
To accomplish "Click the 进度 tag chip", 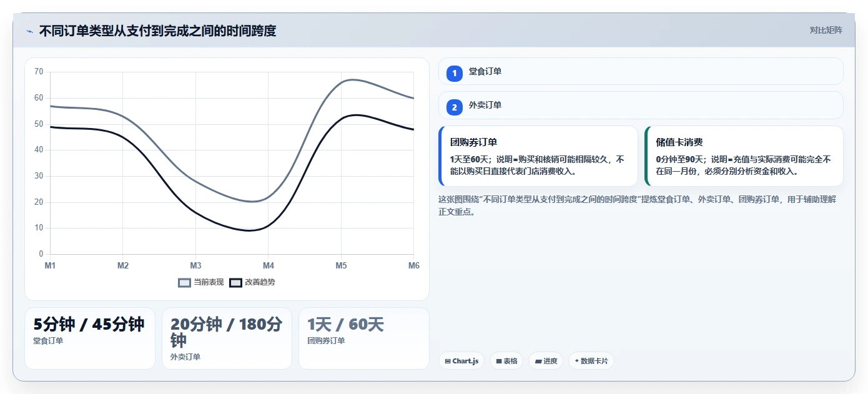I will 546,361.
